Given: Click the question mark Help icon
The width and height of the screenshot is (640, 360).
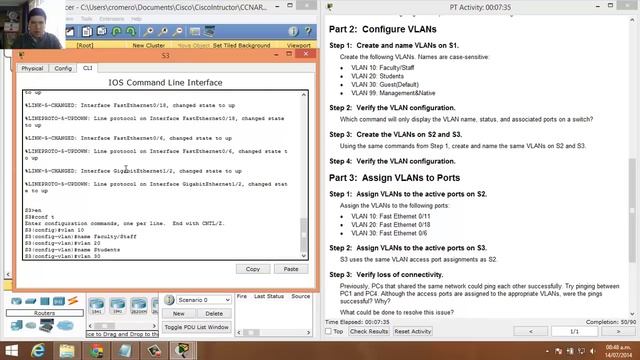Looking at the screenshot, I should [x=308, y=31].
